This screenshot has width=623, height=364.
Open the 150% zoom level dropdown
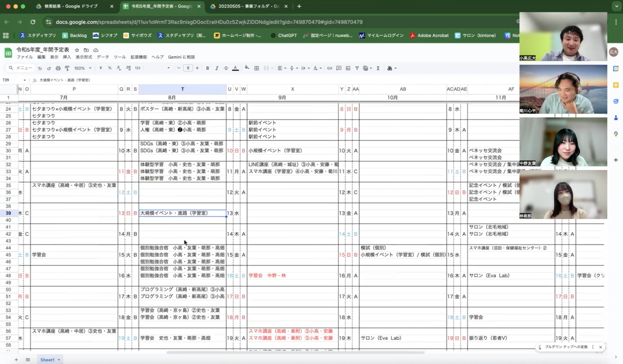(x=82, y=68)
